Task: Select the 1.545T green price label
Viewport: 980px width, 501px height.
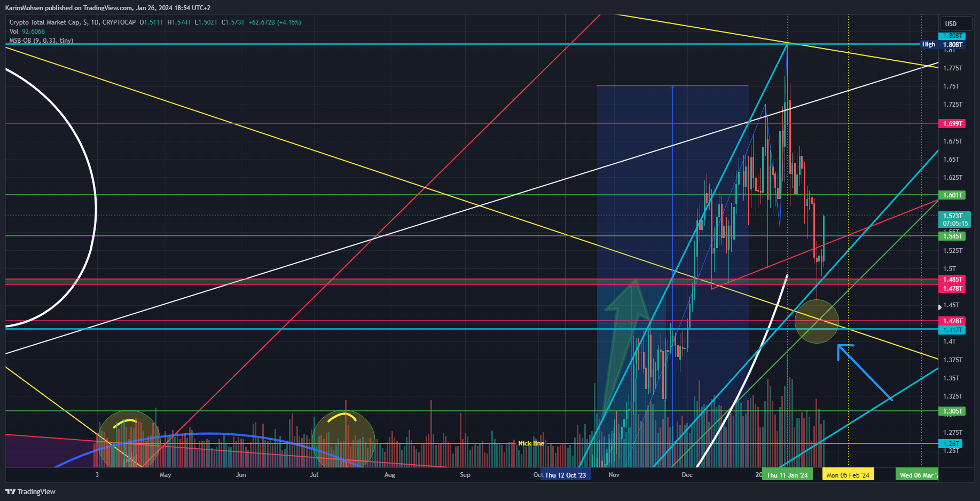Action: coord(952,236)
